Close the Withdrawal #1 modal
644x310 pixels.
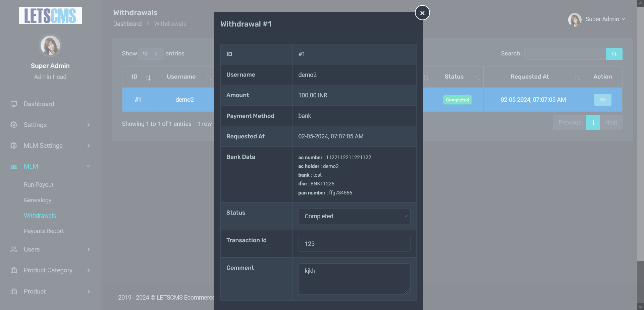tap(422, 13)
